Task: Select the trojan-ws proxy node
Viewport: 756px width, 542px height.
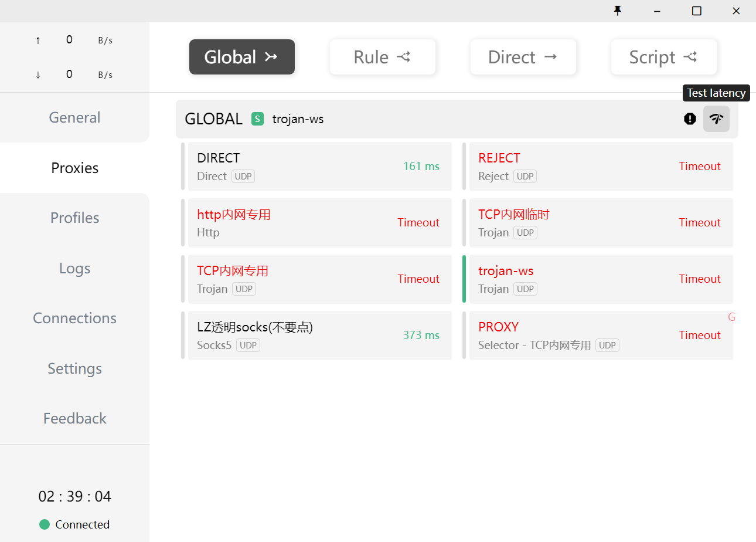Action: coord(601,279)
